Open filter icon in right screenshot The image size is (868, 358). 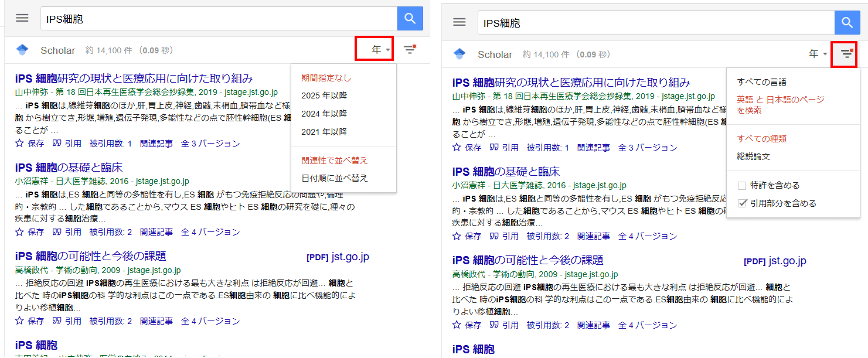[846, 54]
